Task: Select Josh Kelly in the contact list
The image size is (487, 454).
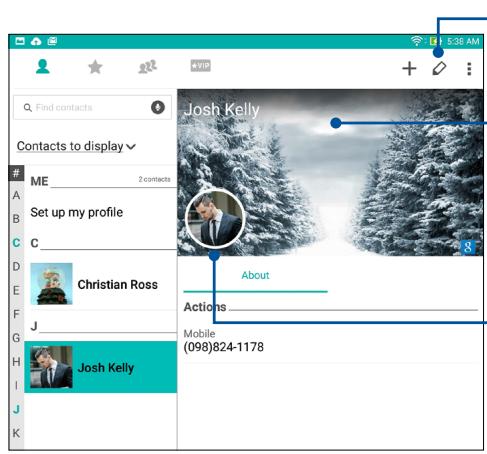Action: point(100,367)
